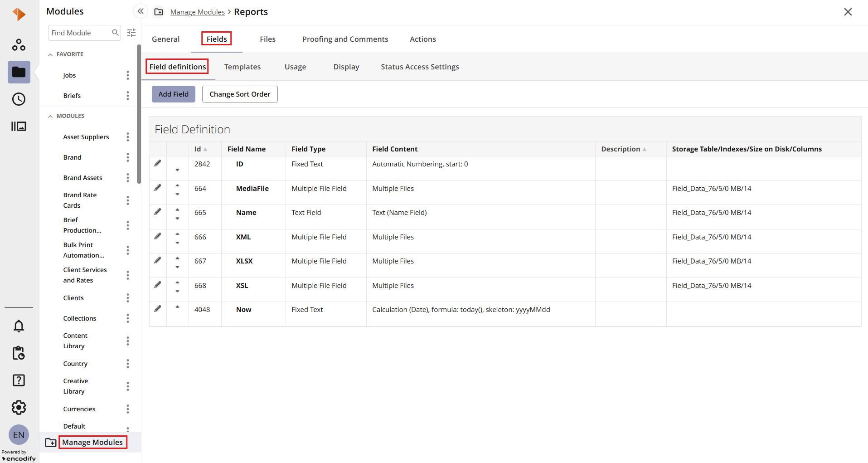The height and width of the screenshot is (463, 868).
Task: Switch to the General tab
Action: 166,39
